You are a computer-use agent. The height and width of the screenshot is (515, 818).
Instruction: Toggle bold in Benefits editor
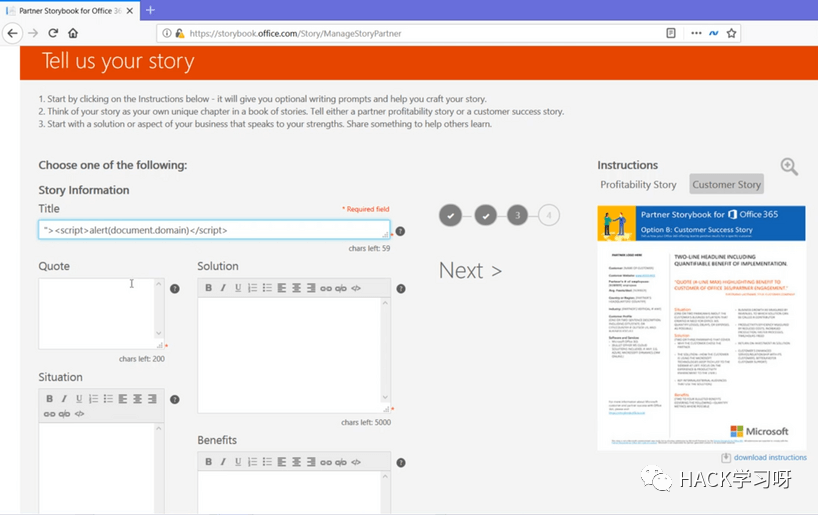[x=209, y=462]
